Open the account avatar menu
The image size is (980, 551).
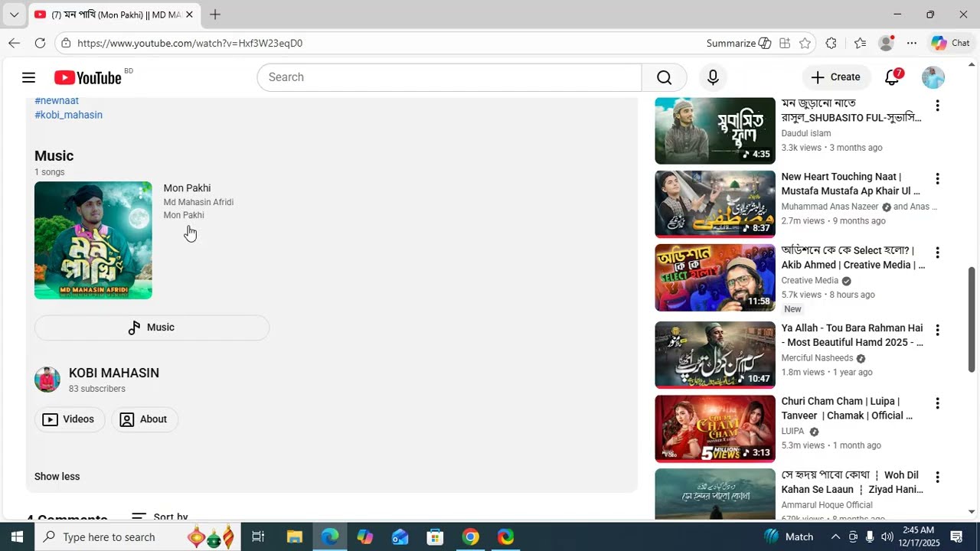(x=933, y=77)
